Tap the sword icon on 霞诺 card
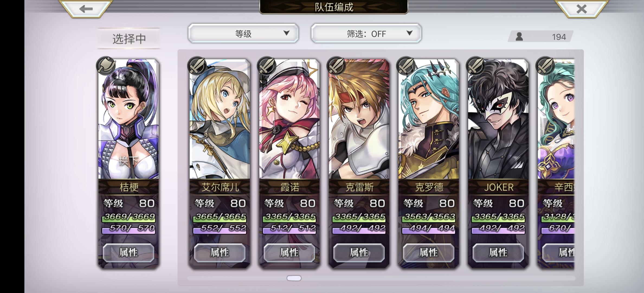644x293 pixels. click(x=267, y=65)
